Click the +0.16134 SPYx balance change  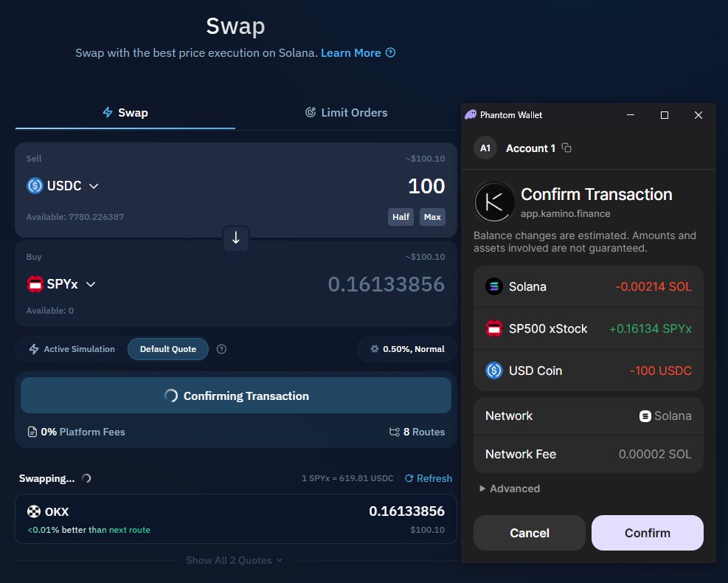tap(650, 329)
